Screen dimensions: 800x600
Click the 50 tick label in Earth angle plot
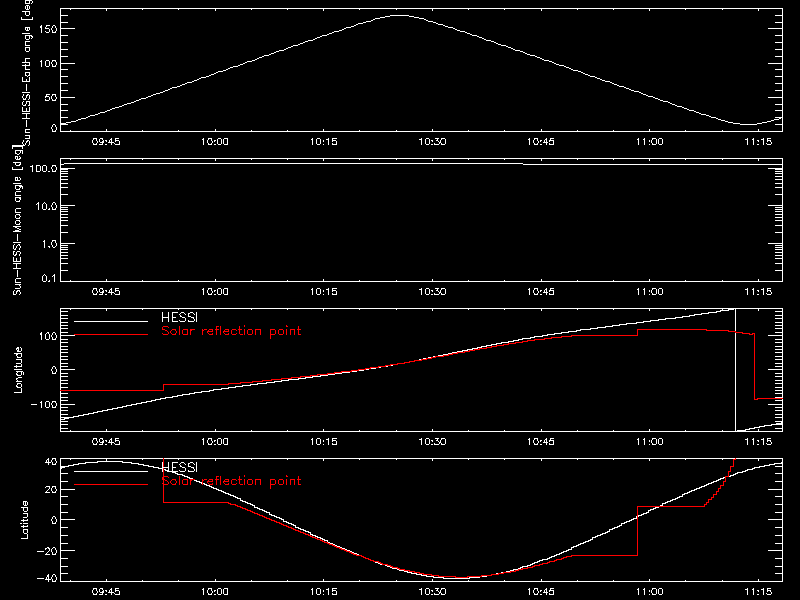(x=51, y=97)
